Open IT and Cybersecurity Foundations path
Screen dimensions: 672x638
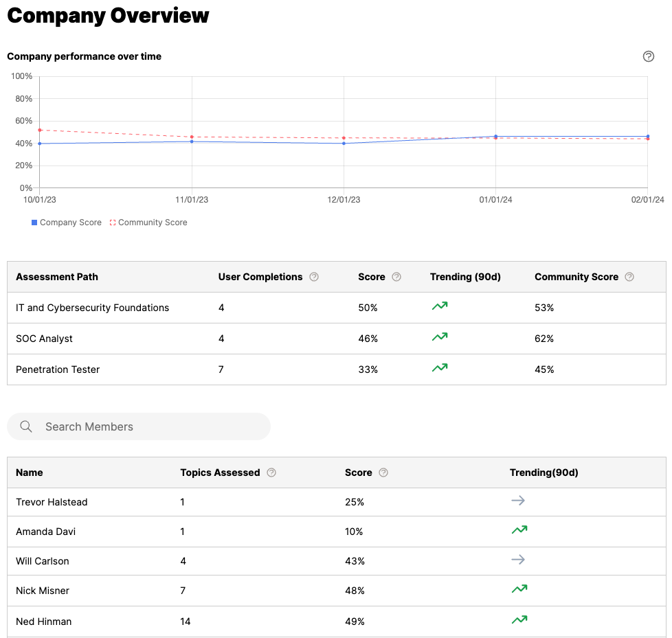(92, 308)
